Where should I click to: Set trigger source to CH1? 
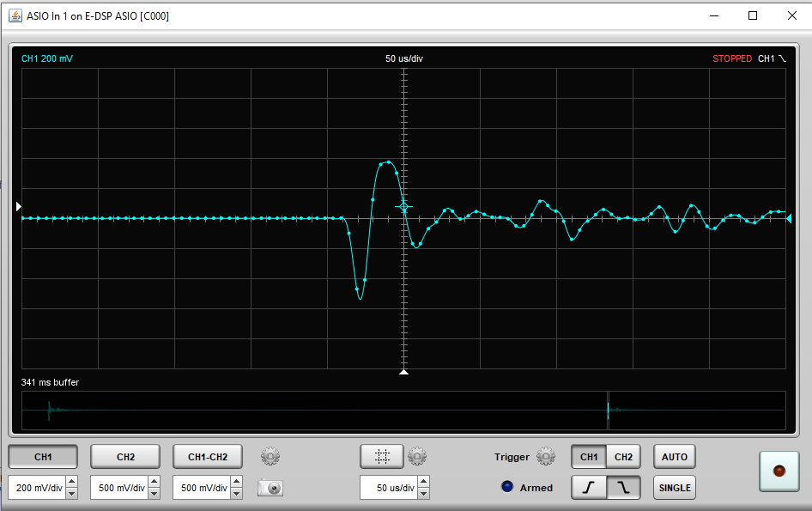coord(589,457)
